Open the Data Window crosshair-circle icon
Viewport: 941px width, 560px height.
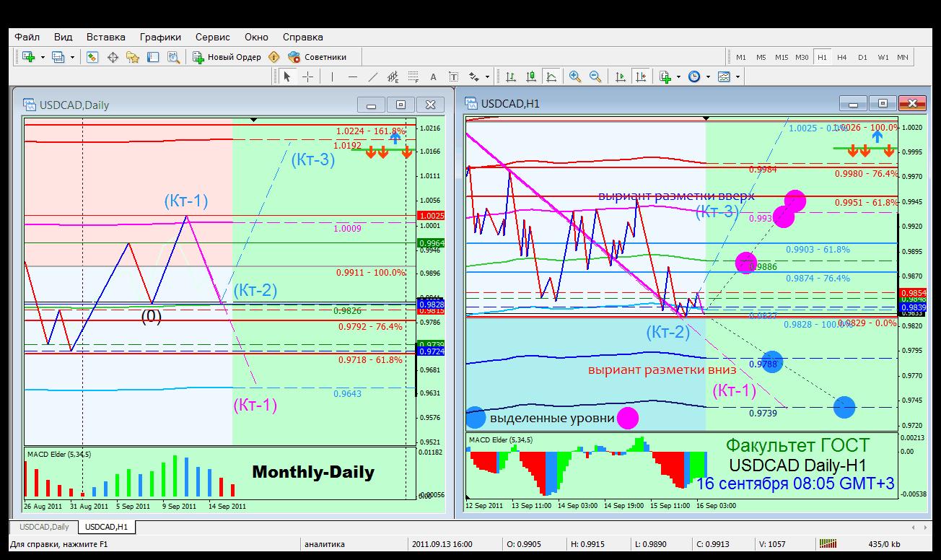[113, 57]
